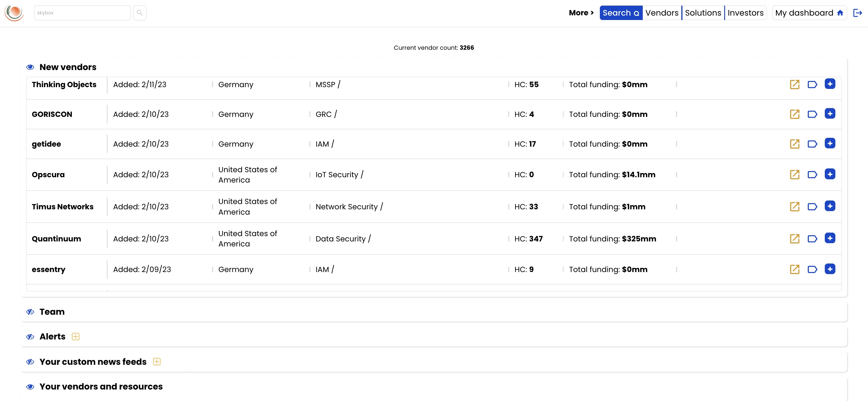Open the Quantinuum vendor name link
The image size is (868, 401).
click(56, 239)
